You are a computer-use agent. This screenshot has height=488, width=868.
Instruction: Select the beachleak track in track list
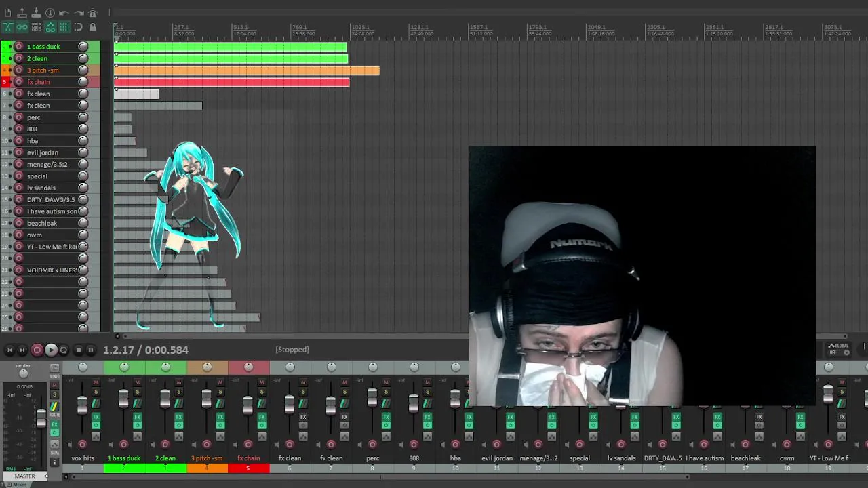coord(42,223)
